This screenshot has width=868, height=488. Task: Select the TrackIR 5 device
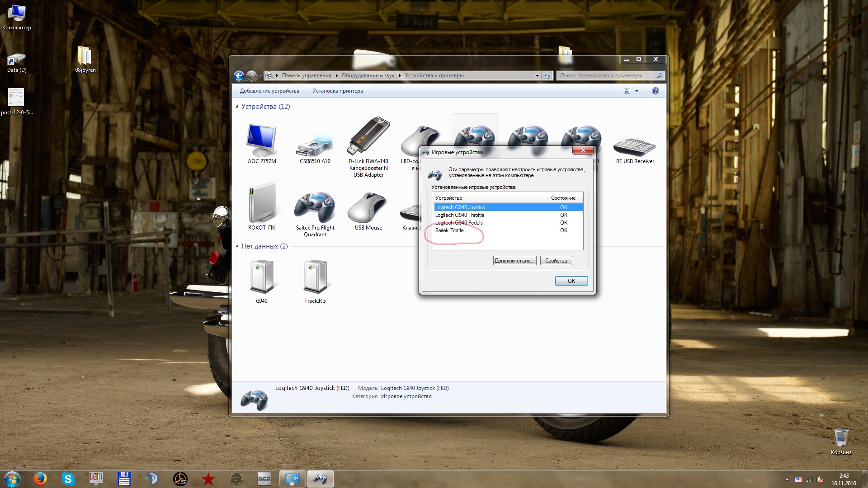[x=315, y=281]
